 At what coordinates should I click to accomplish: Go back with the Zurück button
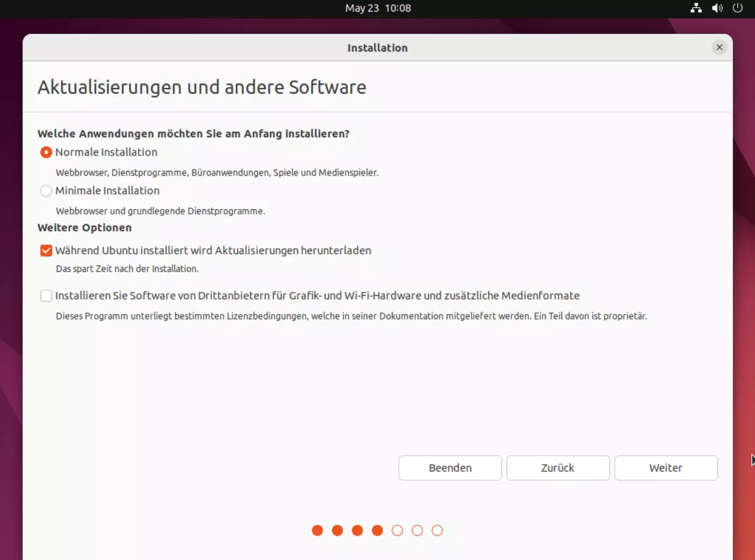(x=558, y=468)
